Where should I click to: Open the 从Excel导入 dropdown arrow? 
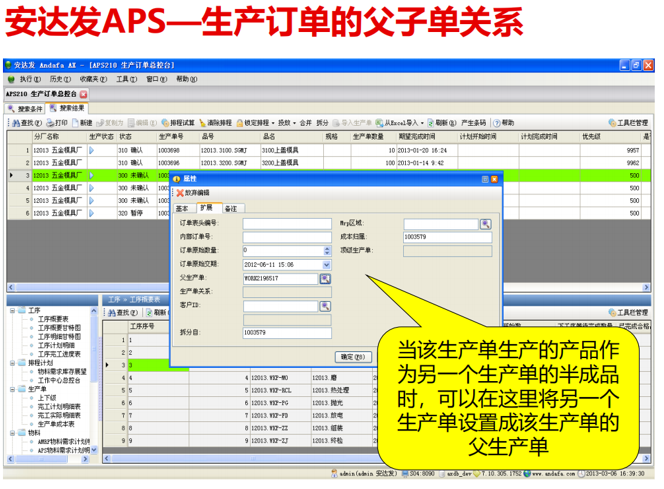(422, 123)
